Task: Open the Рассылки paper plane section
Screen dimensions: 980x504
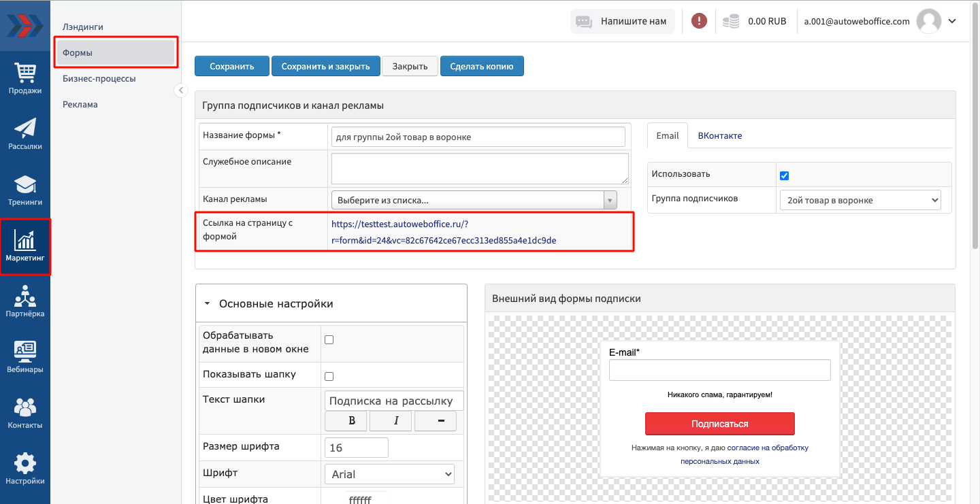Action: (25, 133)
